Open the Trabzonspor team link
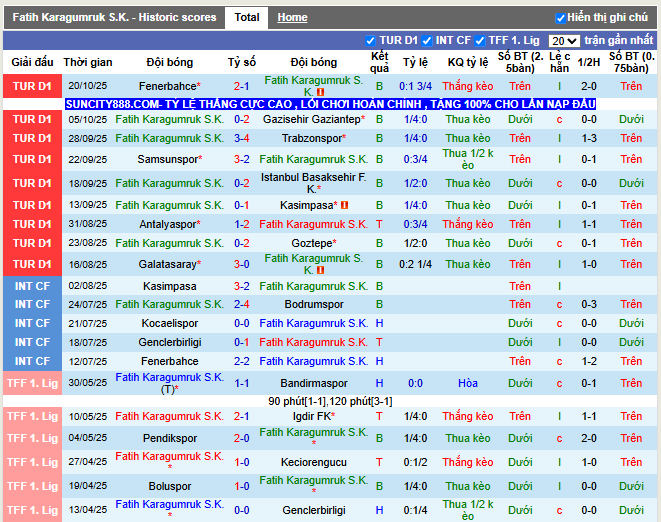This screenshot has width=661, height=522. [313, 138]
